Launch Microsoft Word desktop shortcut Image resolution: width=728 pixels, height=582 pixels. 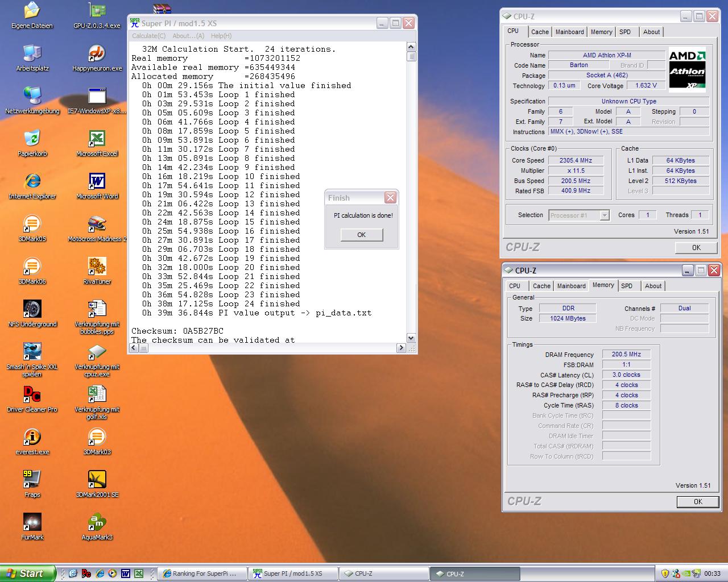[97, 186]
